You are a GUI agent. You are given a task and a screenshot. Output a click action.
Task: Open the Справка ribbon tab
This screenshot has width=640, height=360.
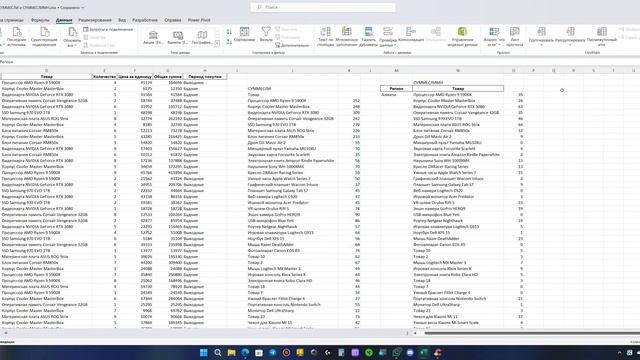click(173, 20)
